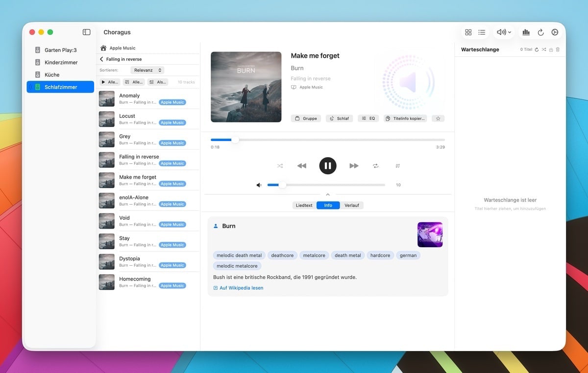
Task: Open the volume dropdown in the toolbar
Action: coord(503,32)
